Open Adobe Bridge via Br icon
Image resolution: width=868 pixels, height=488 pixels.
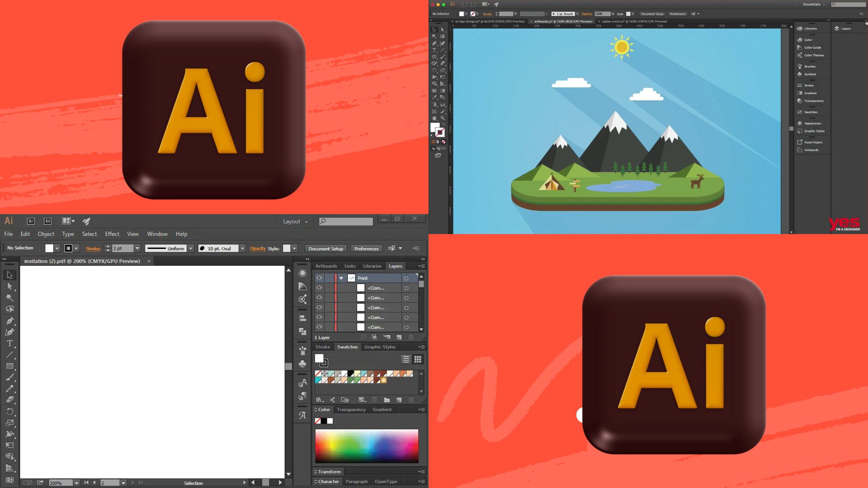(x=31, y=221)
